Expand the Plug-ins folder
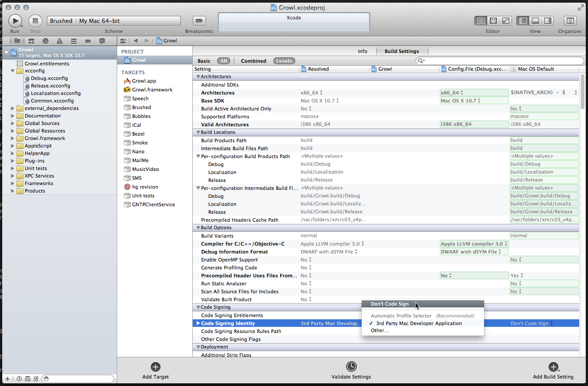The height and width of the screenshot is (386, 588). (x=13, y=161)
